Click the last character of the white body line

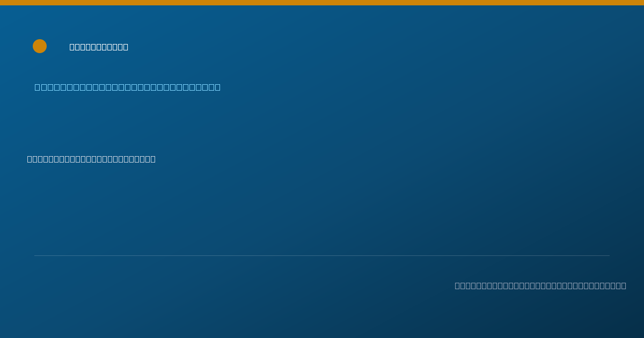point(153,159)
